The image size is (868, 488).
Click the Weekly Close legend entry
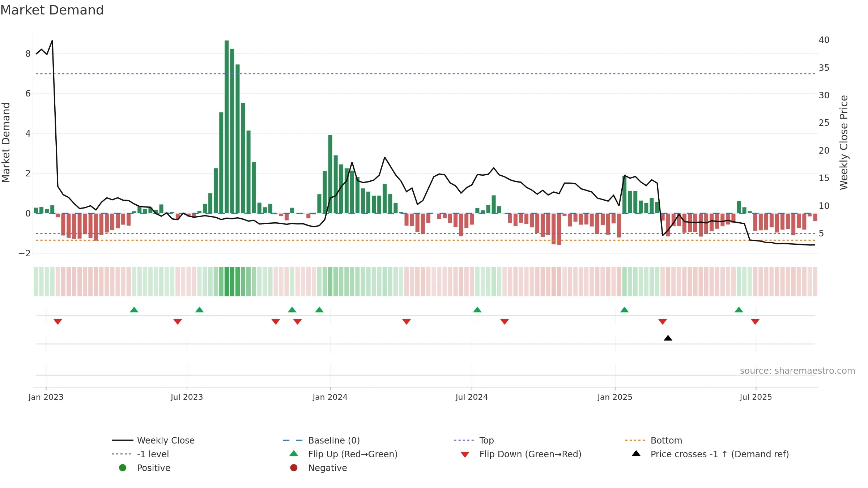153,440
